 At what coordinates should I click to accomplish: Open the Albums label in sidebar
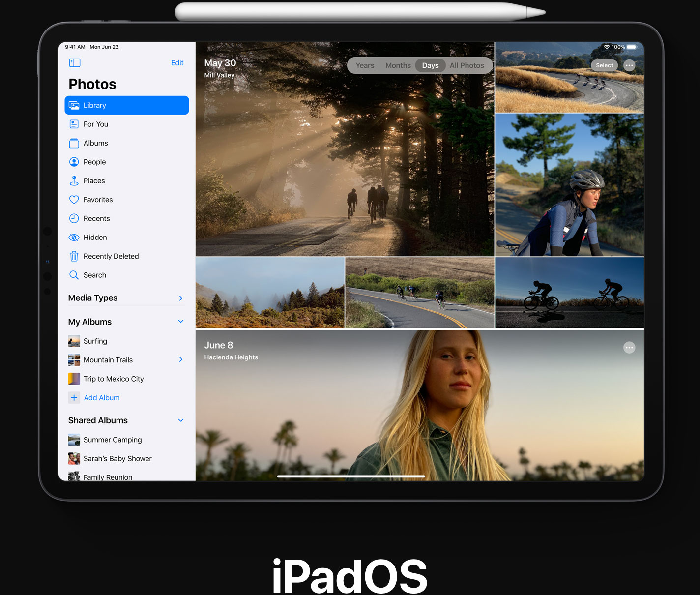click(96, 143)
